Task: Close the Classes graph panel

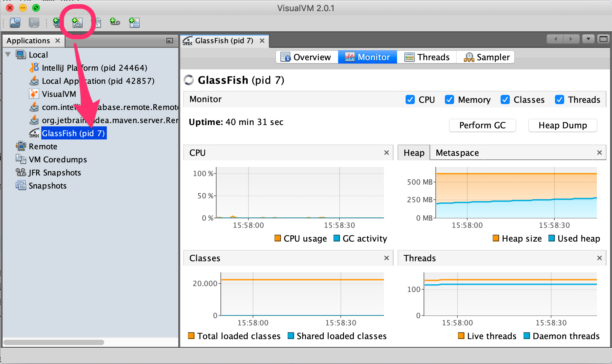Action: coord(387,258)
